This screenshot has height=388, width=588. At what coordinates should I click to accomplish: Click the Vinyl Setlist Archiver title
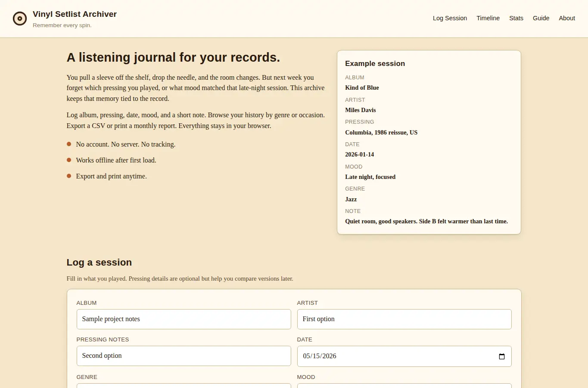tap(75, 14)
